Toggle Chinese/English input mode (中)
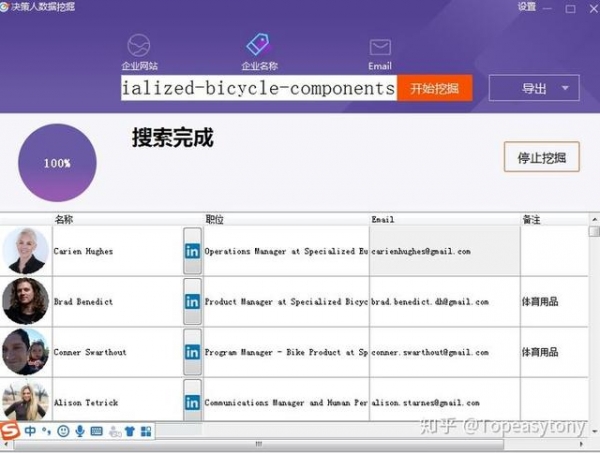This screenshot has height=453, width=600. click(x=31, y=431)
